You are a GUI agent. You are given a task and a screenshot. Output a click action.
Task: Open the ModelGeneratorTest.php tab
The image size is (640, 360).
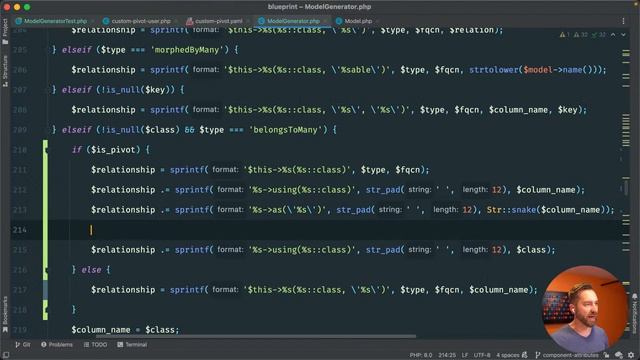[x=55, y=21]
